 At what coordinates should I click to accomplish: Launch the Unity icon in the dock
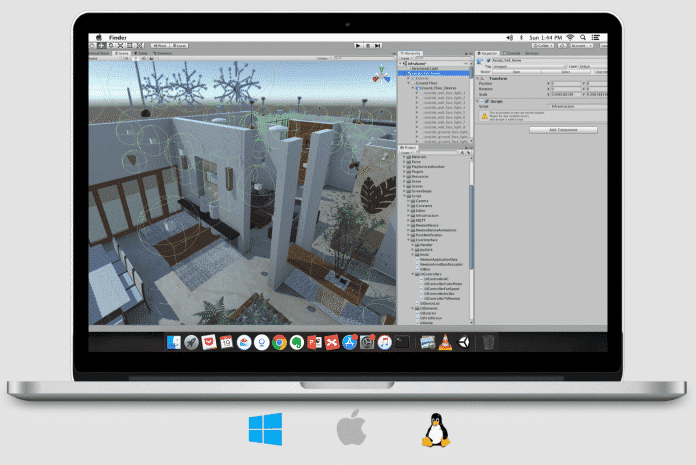(464, 342)
